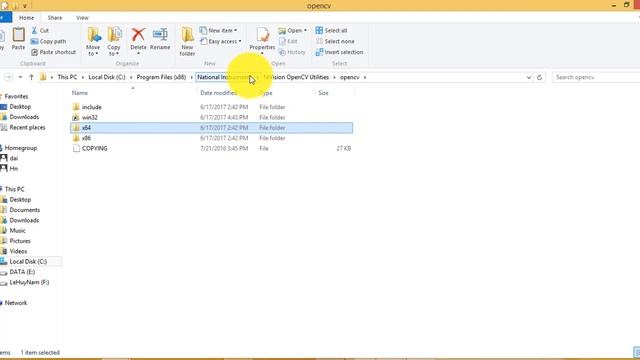Viewport: 640px width, 360px height.
Task: Click This PC in navigation pane
Action: tap(14, 189)
